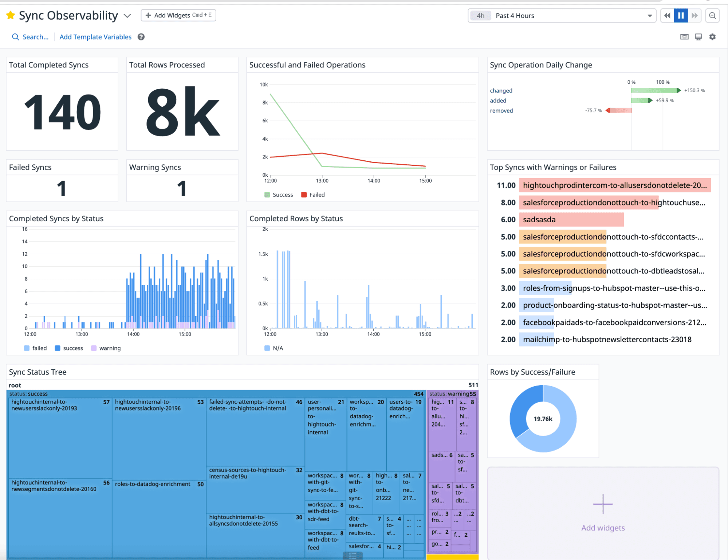Image resolution: width=728 pixels, height=560 pixels.
Task: Click Add Template Variables link
Action: pos(95,37)
